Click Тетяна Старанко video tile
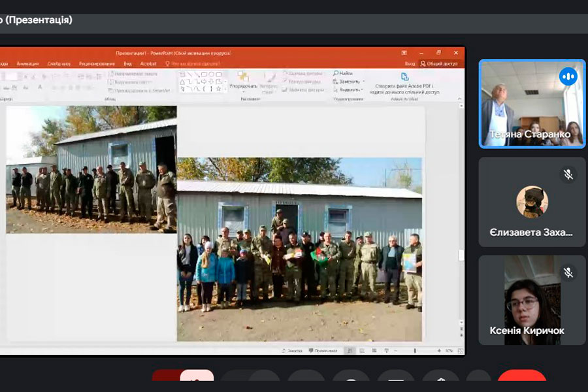588x392 pixels. pyautogui.click(x=532, y=104)
